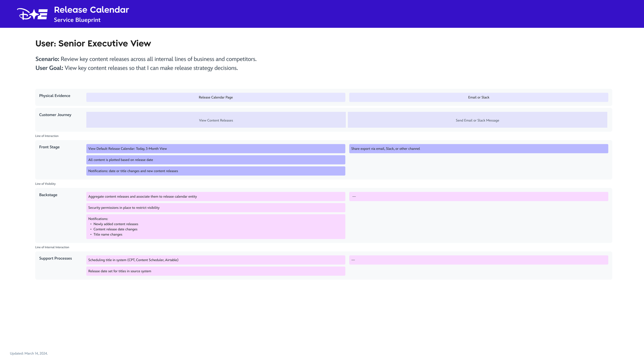Click the Release Calendar title
Viewport: 644px width, 364px height.
click(91, 10)
